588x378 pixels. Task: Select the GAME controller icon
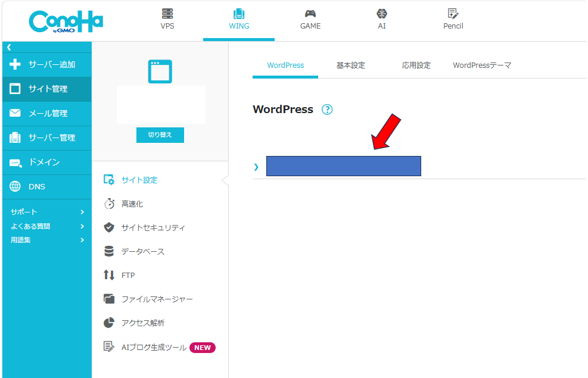click(310, 14)
